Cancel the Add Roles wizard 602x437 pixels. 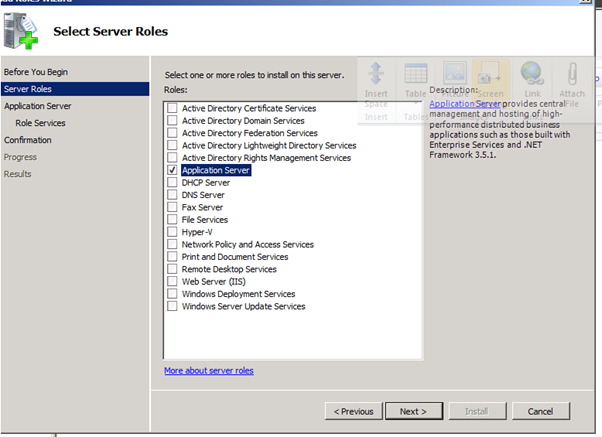click(x=541, y=411)
